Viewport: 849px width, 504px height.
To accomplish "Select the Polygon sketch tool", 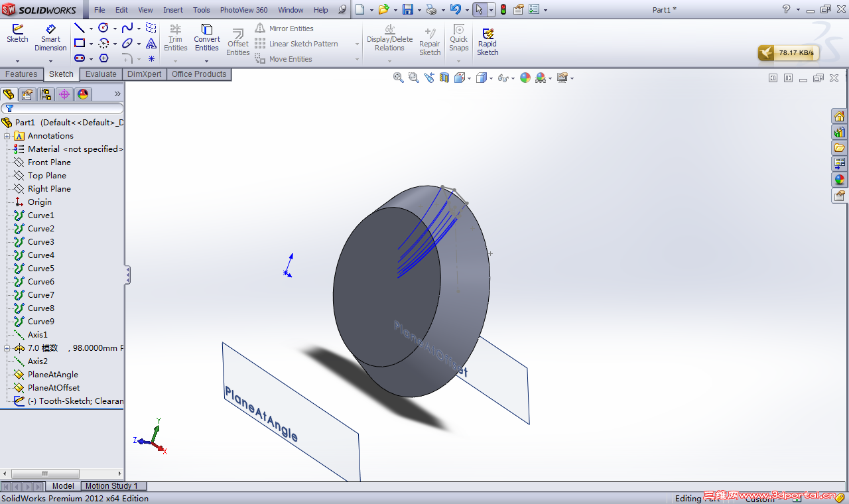I will click(103, 58).
